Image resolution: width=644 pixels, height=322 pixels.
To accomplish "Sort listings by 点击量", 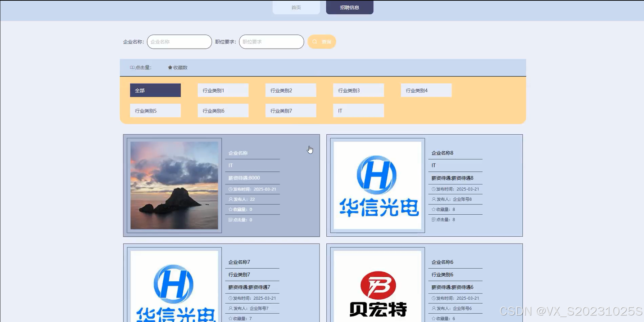I will (141, 67).
